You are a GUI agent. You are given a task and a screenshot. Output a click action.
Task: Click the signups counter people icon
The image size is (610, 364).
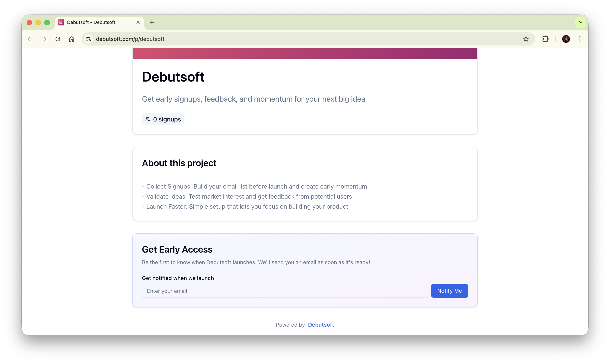point(148,119)
